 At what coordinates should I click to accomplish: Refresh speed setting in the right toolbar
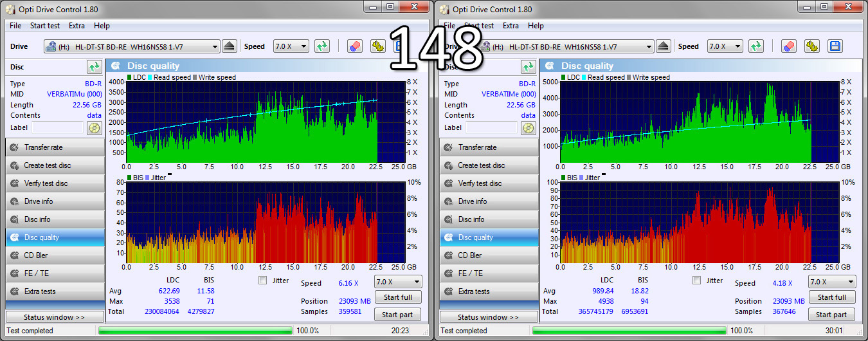point(757,46)
